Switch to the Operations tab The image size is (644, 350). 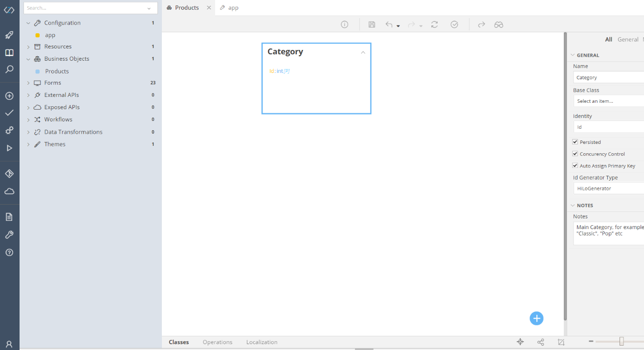(217, 342)
